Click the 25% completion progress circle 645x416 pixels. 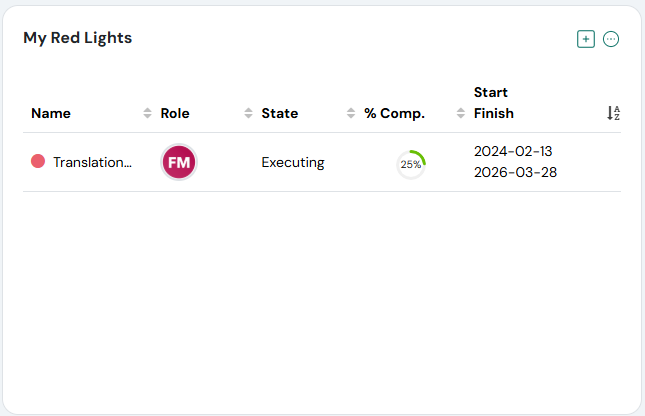point(411,164)
